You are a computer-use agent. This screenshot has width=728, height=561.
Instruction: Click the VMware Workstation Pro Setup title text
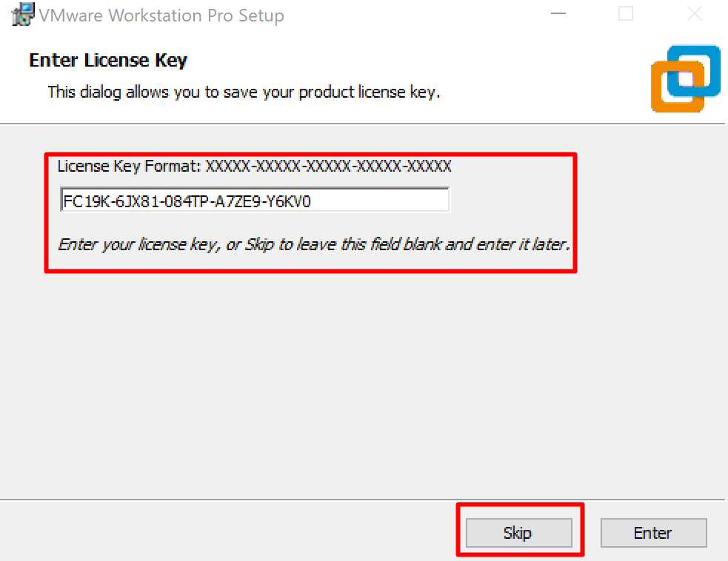[x=161, y=15]
